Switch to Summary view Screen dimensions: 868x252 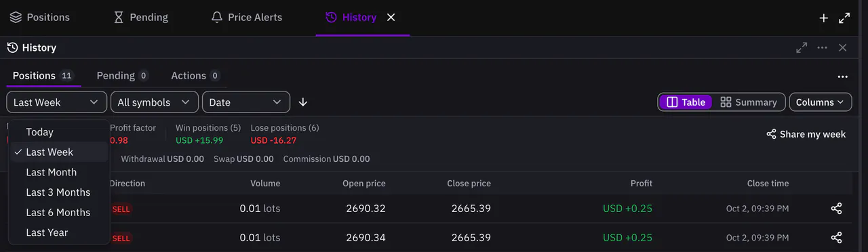pos(749,102)
